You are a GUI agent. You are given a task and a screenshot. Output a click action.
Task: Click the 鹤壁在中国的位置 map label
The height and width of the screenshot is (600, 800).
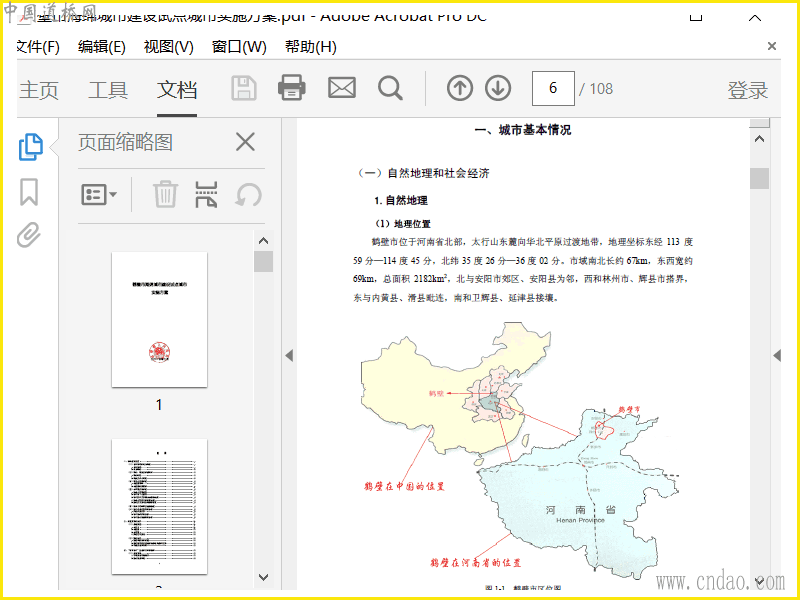pyautogui.click(x=404, y=486)
